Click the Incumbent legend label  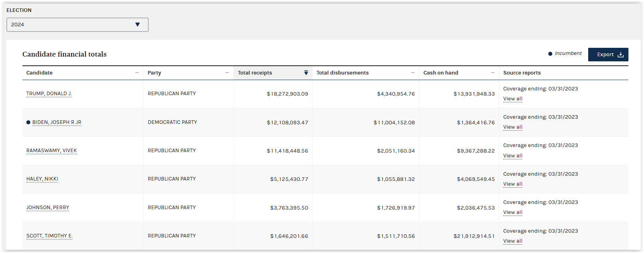coord(568,53)
